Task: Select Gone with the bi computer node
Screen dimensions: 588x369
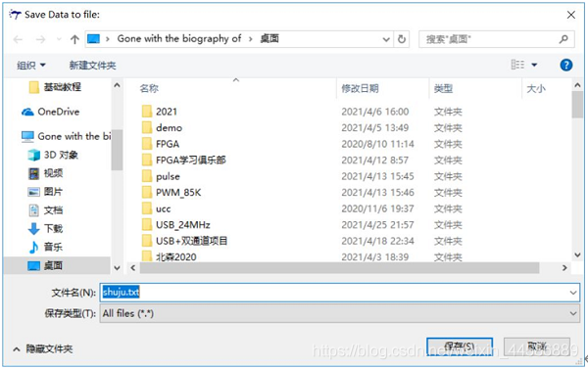Action: point(67,136)
